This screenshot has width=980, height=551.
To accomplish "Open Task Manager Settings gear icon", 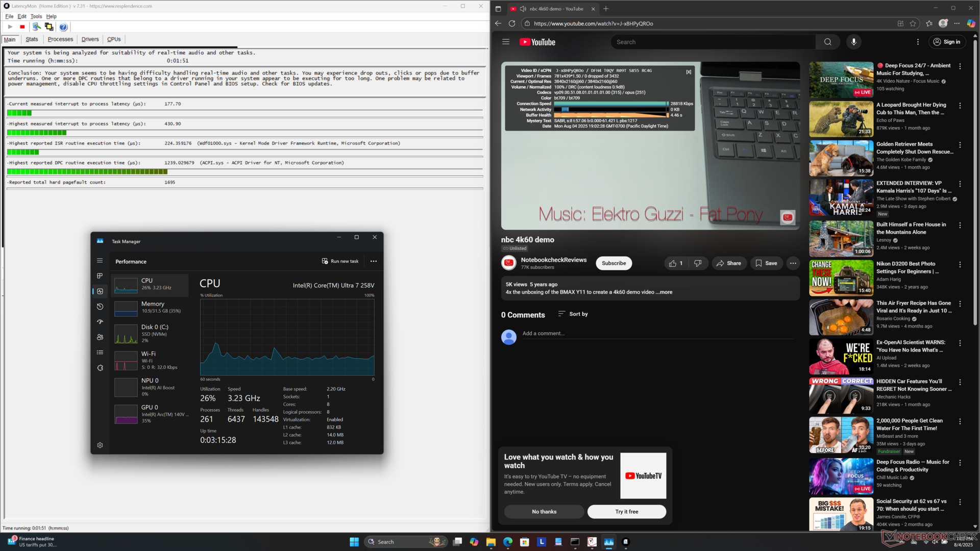I will click(x=100, y=445).
